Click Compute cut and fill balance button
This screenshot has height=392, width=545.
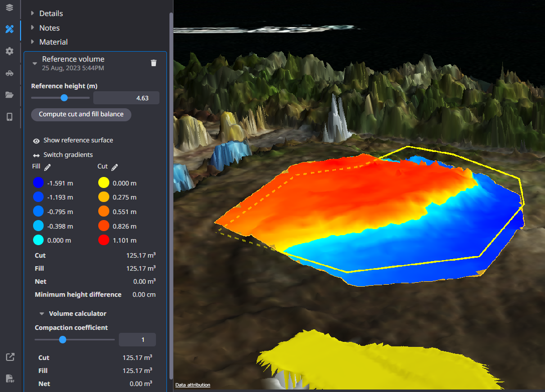click(81, 114)
